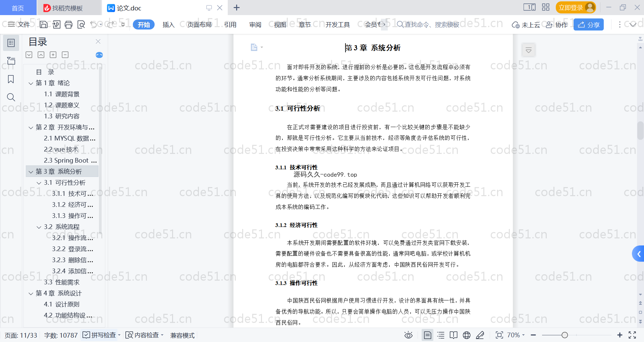Screen dimensions: 644x342
Task: Open the Search icon in left sidebar
Action: pyautogui.click(x=11, y=97)
